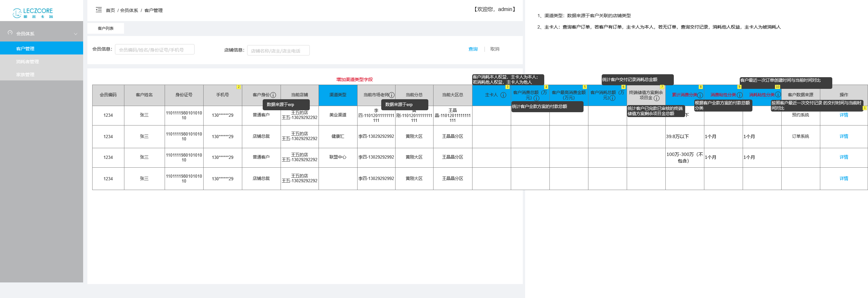Click the info icon in 客户消费总额 header
This screenshot has width=868, height=298.
(536, 98)
